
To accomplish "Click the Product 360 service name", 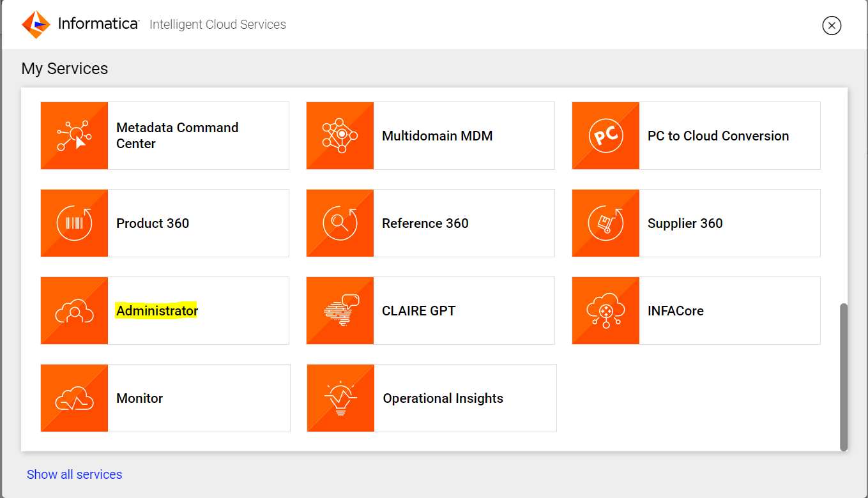I will [153, 223].
